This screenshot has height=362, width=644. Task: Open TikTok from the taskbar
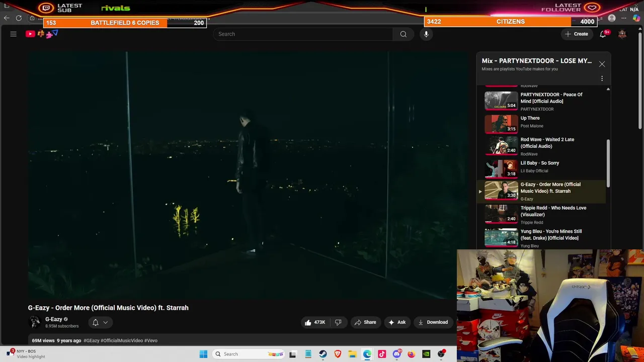pos(382,354)
